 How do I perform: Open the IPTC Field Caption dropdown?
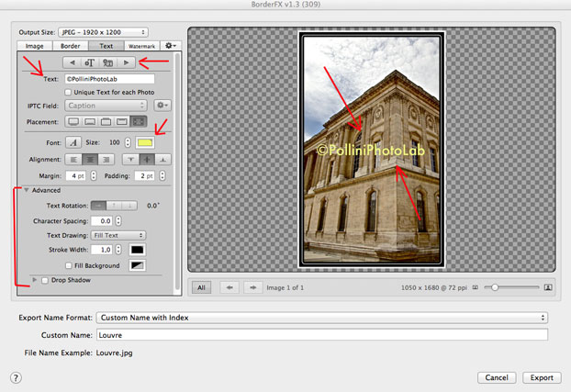click(106, 106)
